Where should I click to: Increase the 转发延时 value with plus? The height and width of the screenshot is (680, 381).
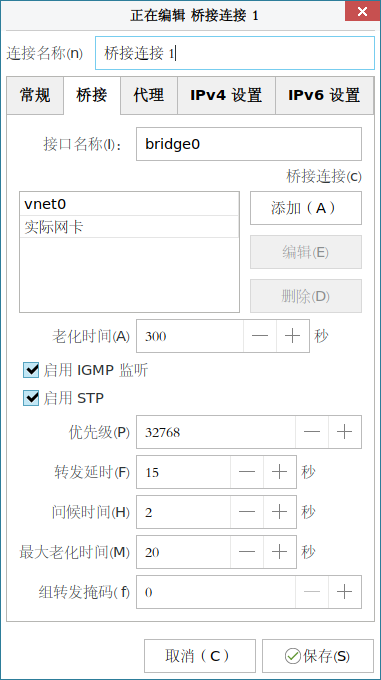click(x=280, y=472)
